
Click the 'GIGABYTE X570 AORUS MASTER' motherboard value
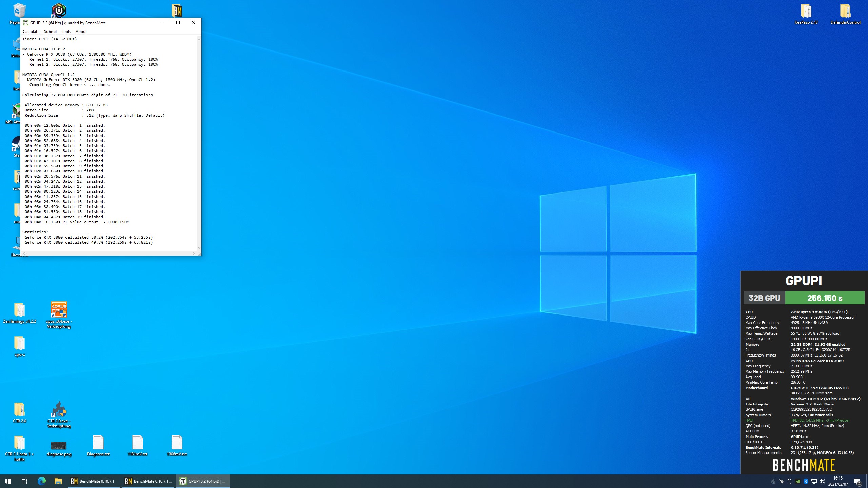820,388
